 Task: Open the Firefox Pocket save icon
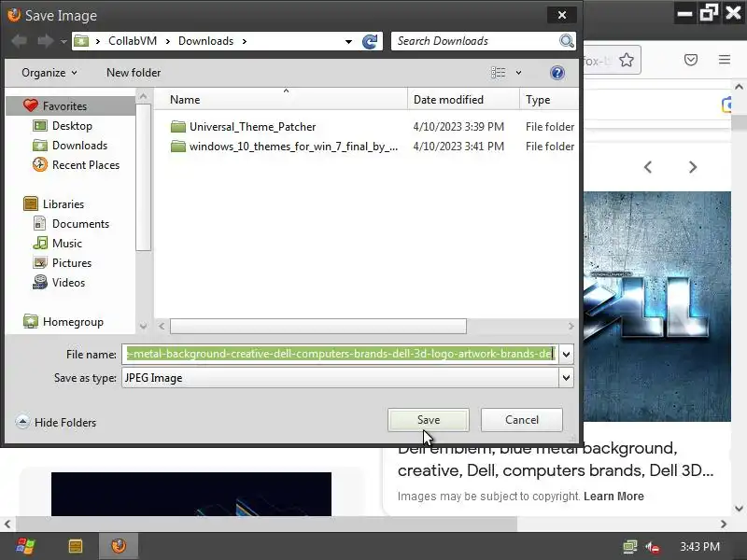[691, 60]
